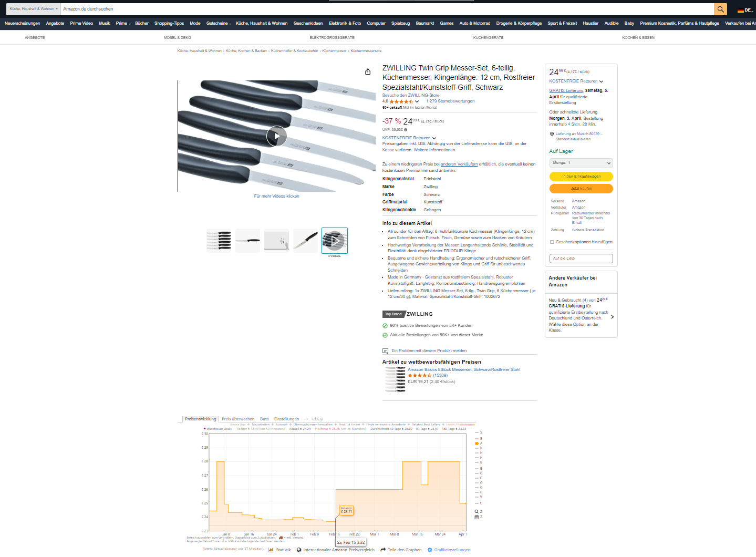756x557 pixels.
Task: Open Auf die Liste dropdown button
Action: [581, 259]
